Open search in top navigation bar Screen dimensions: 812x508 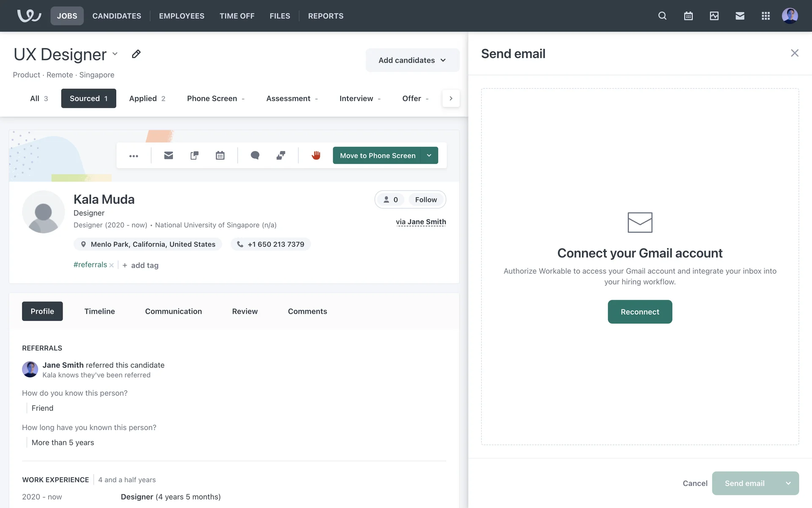tap(662, 16)
